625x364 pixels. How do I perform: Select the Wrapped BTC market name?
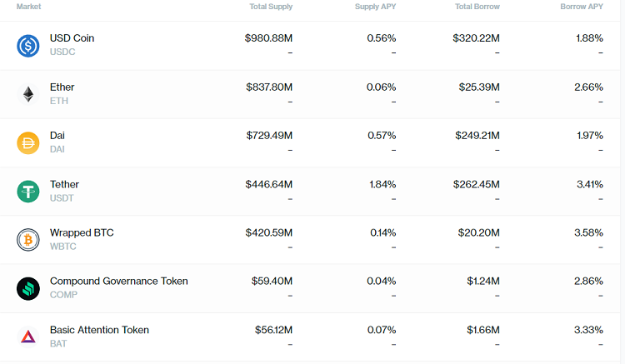[x=82, y=232]
